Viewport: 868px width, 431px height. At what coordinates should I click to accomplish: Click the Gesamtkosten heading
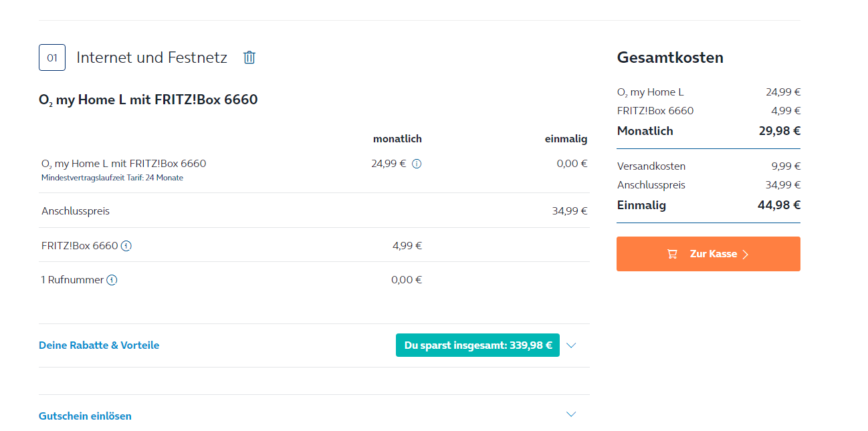670,57
